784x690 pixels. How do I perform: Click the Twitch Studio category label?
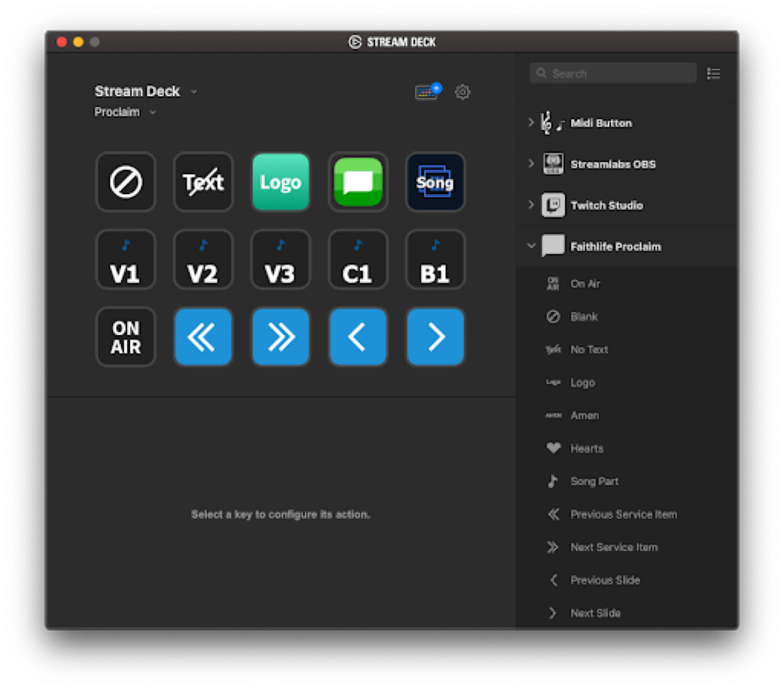pos(607,205)
